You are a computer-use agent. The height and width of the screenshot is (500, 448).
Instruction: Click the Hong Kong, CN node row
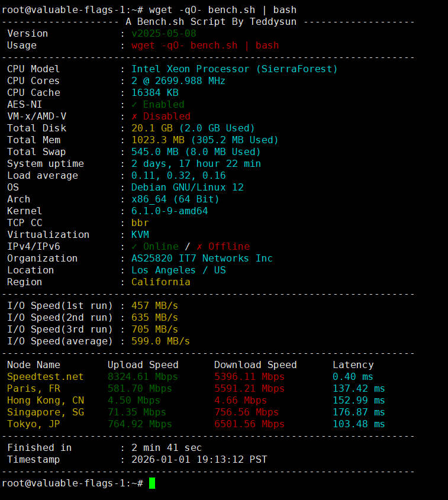46,401
